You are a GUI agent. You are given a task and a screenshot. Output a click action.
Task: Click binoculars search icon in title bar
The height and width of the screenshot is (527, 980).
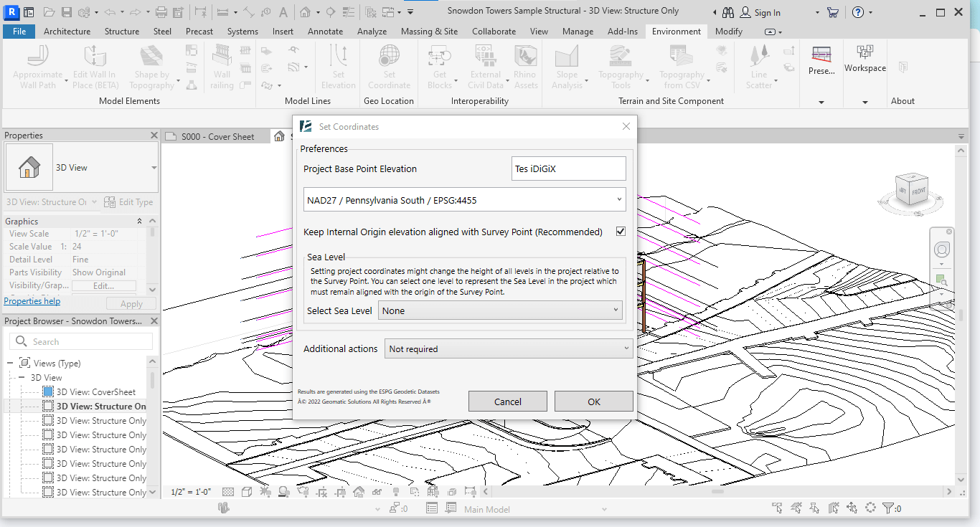pos(728,12)
